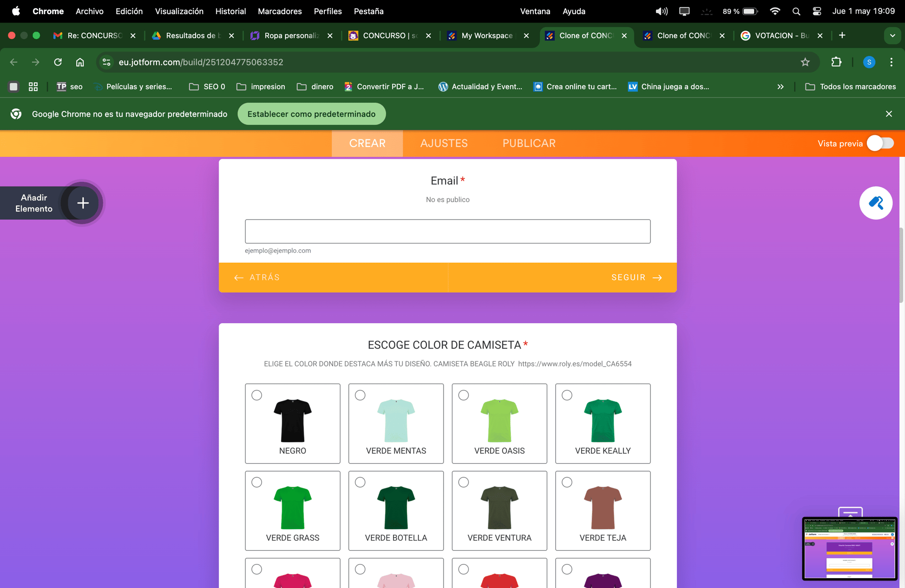This screenshot has height=588, width=905.
Task: Go to the browser home icon
Action: click(80, 62)
